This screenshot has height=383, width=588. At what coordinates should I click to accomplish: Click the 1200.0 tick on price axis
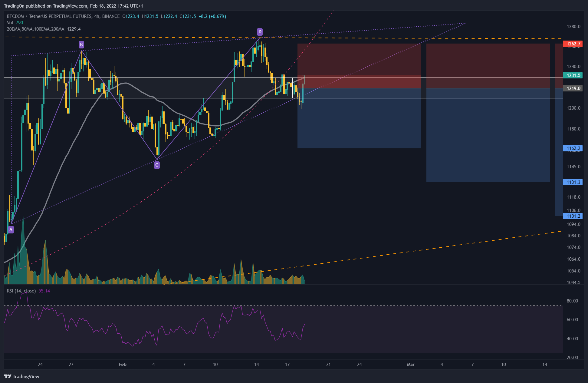[573, 108]
